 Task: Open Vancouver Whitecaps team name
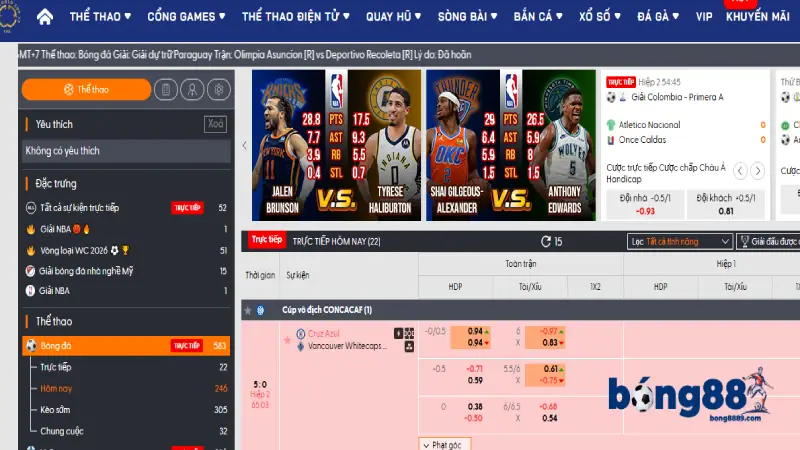(x=347, y=346)
